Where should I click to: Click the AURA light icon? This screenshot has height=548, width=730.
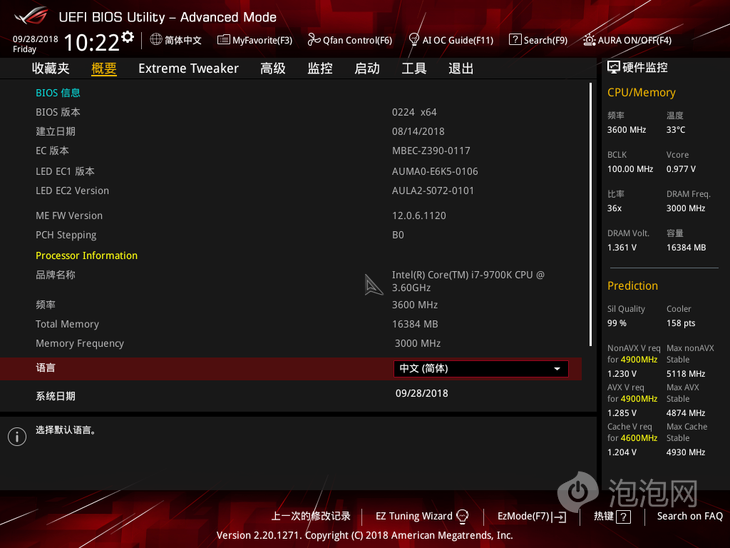coord(589,40)
